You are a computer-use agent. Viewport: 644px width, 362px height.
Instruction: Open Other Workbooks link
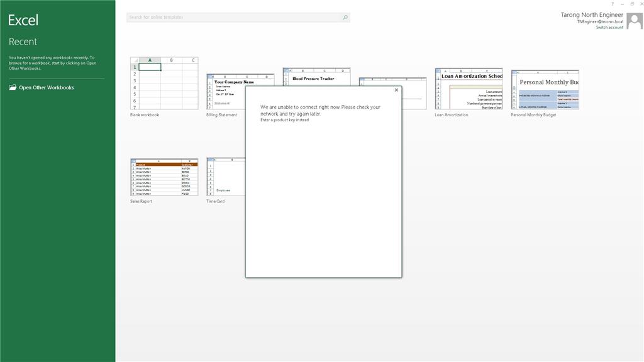tap(47, 87)
